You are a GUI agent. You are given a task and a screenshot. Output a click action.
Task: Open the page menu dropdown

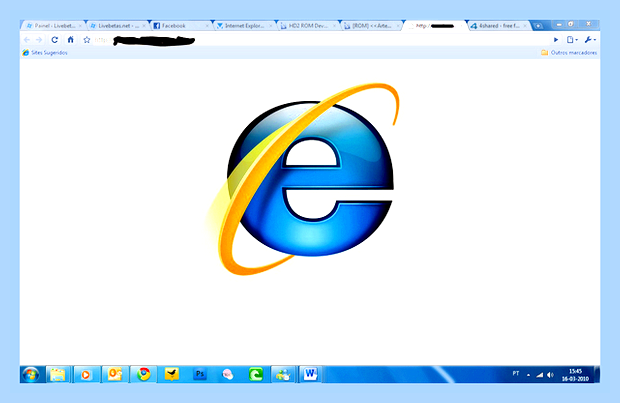click(572, 40)
